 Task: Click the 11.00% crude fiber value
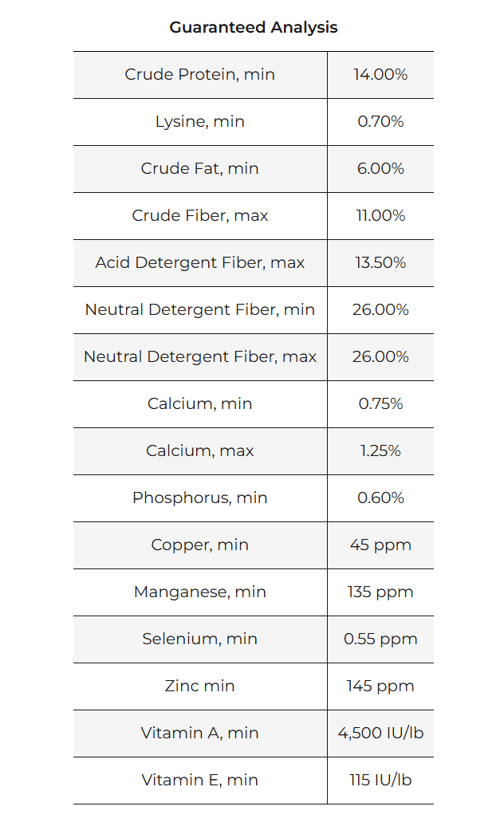click(380, 215)
